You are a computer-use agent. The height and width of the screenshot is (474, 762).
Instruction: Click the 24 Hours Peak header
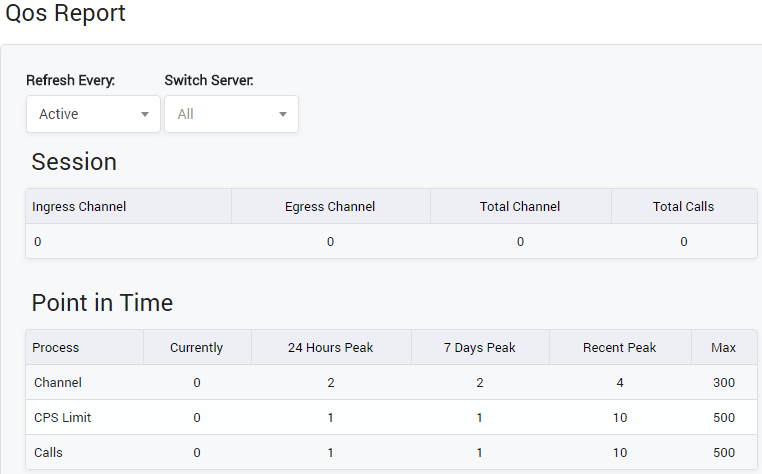tap(330, 348)
